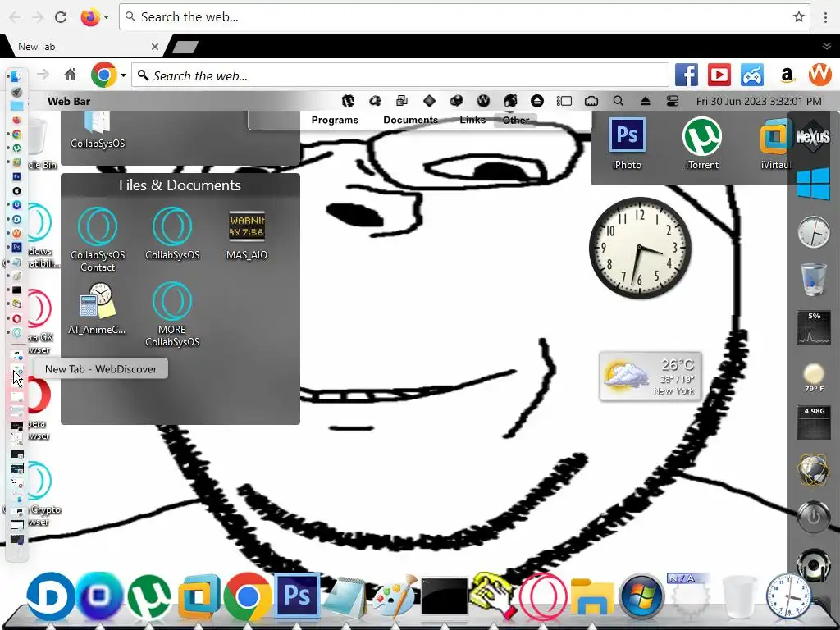Image resolution: width=840 pixels, height=630 pixels.
Task: Open the Amazon shortcut icon
Action: click(787, 75)
